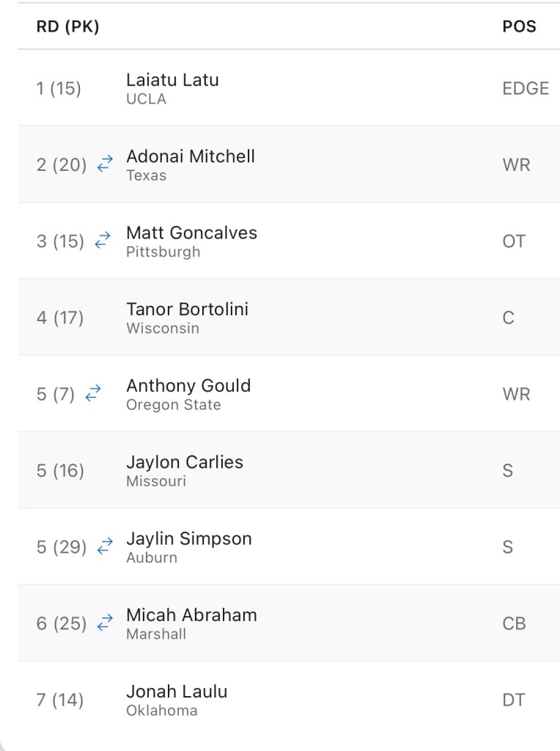Click trade icon next to Adonai Mitchell
The image size is (560, 751).
105,164
